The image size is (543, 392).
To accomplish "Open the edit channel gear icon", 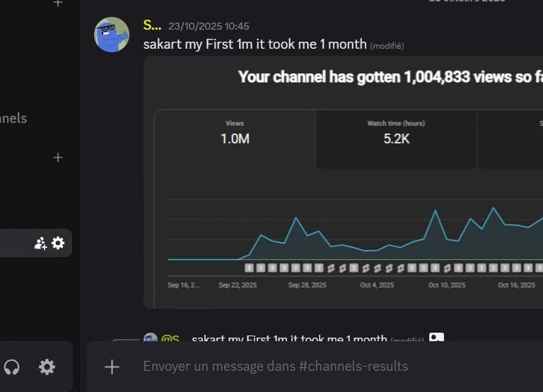I will point(58,243).
